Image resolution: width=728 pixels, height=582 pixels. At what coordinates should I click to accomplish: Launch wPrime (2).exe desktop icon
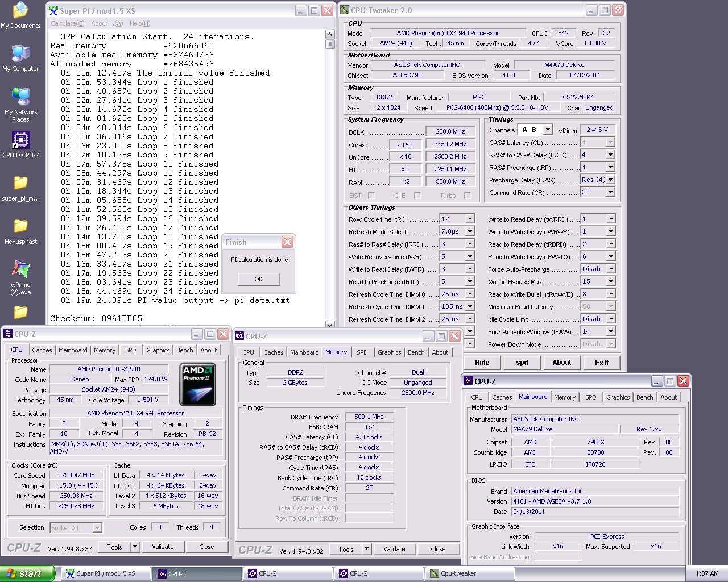(20, 277)
